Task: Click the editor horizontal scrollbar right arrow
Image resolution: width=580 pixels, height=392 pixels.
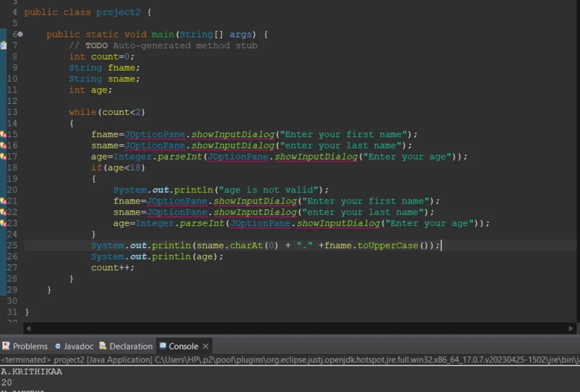Action: [571, 328]
